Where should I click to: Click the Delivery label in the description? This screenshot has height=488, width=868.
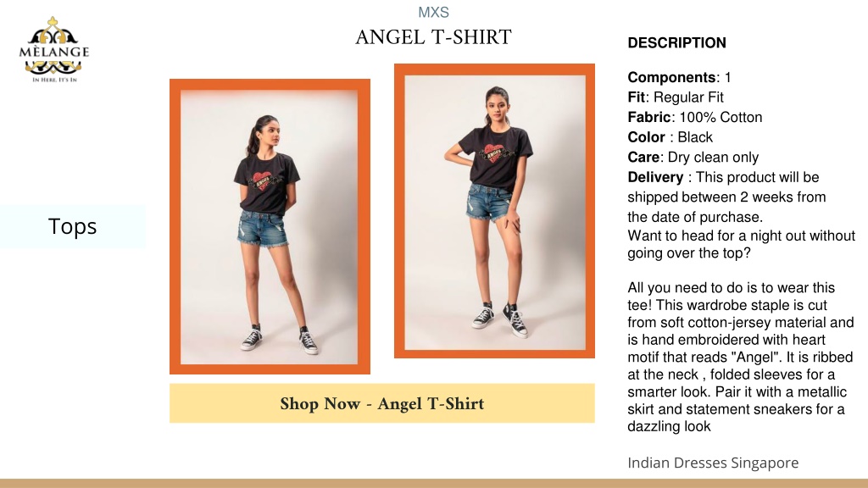click(x=655, y=177)
